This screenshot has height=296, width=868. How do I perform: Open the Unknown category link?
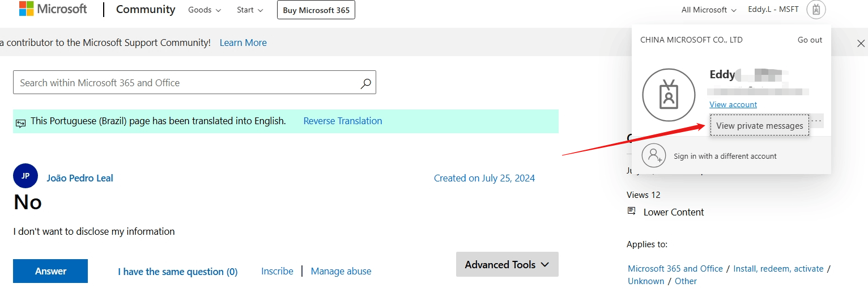click(646, 281)
